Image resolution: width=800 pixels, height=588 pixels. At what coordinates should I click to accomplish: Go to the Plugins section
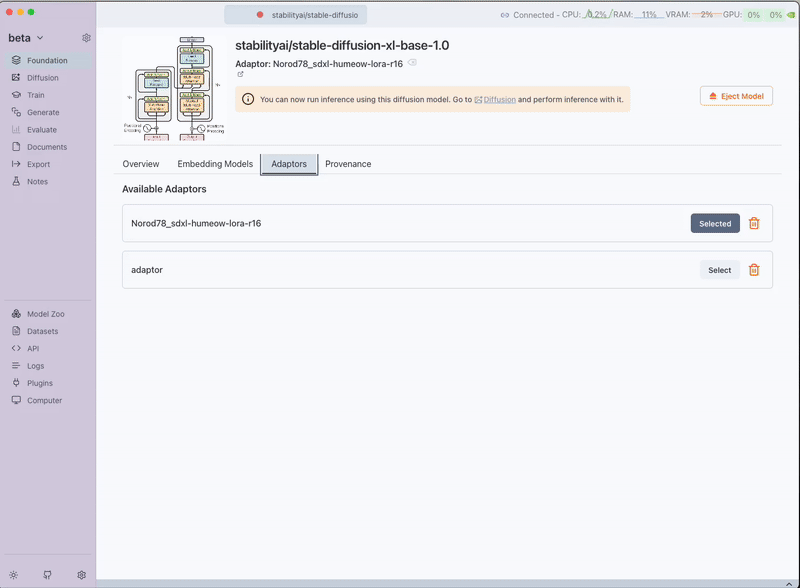[40, 383]
